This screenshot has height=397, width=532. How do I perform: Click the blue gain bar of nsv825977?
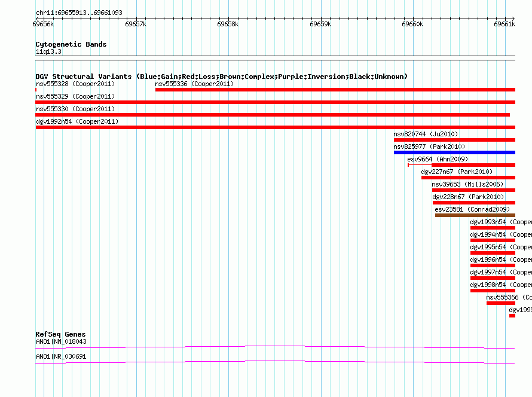coord(455,152)
